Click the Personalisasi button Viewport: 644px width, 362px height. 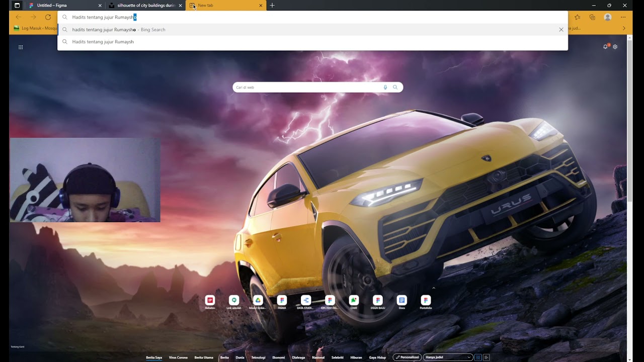[407, 357]
